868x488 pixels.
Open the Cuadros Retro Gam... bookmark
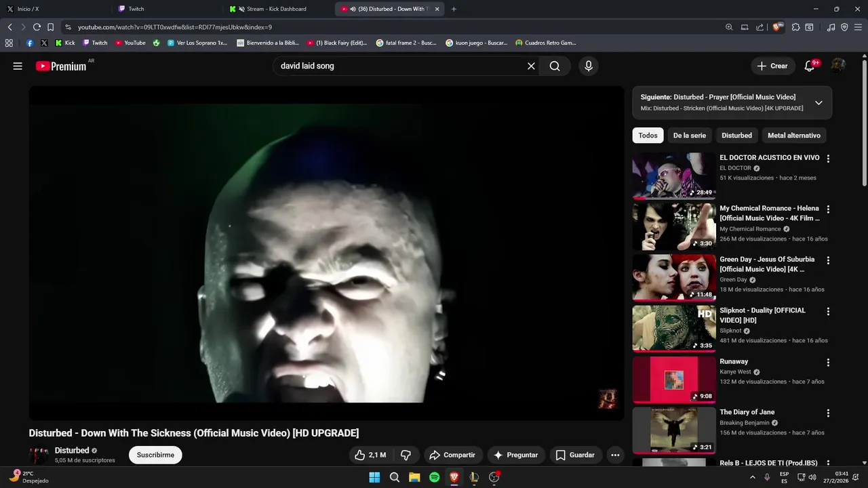545,43
